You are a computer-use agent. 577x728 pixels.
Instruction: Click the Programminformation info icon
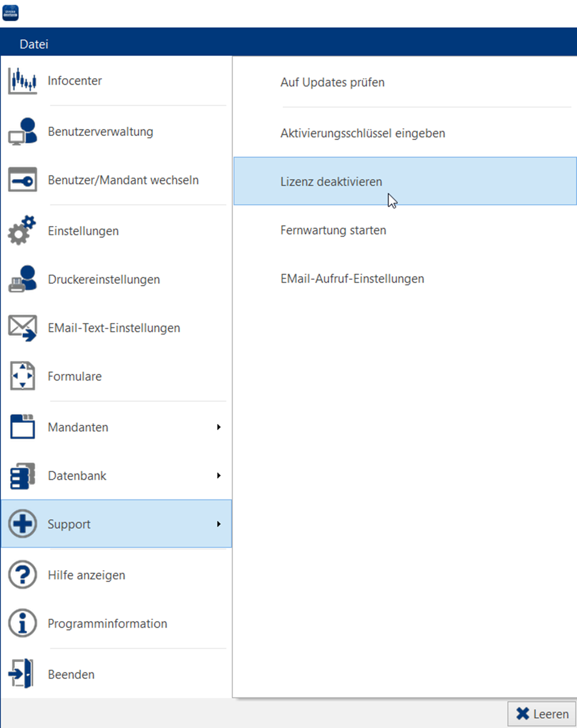pos(22,624)
